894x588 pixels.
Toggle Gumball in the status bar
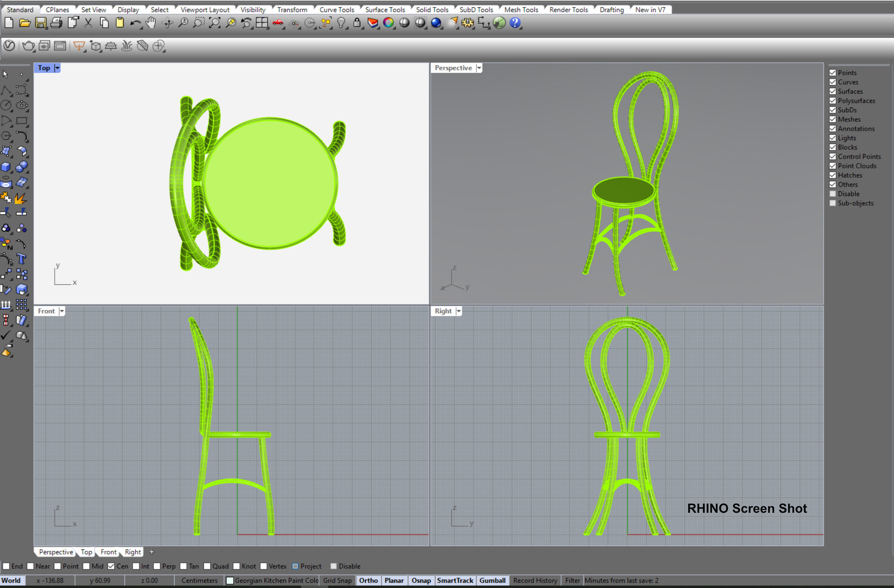(492, 580)
